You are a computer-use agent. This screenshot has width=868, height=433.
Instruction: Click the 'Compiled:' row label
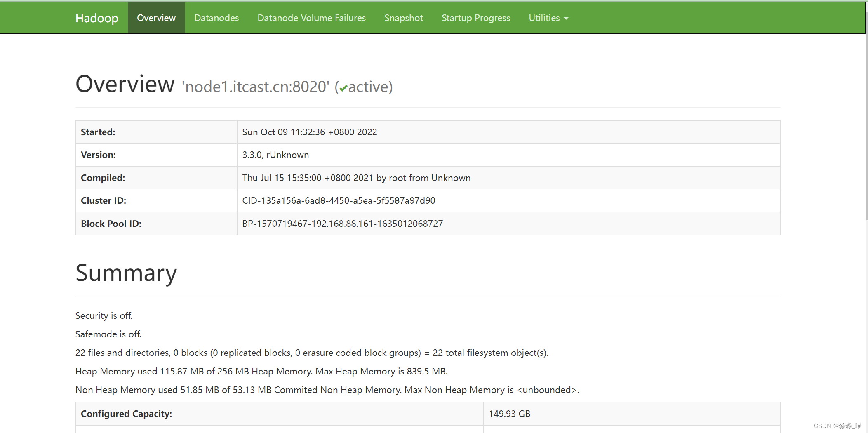[x=103, y=178]
